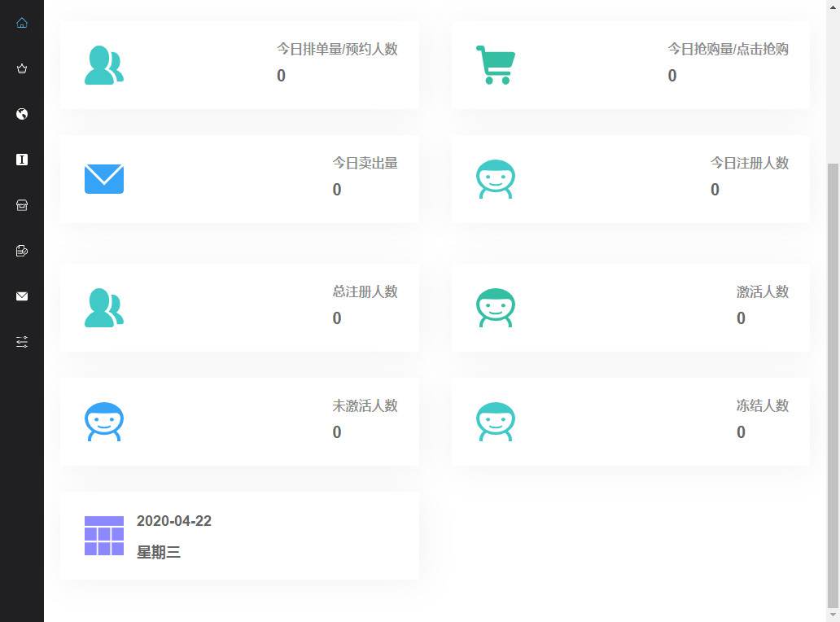Viewport: 840px width, 622px height.
Task: Select the 今日抢购量/点击抢购 label
Action: pyautogui.click(x=728, y=49)
